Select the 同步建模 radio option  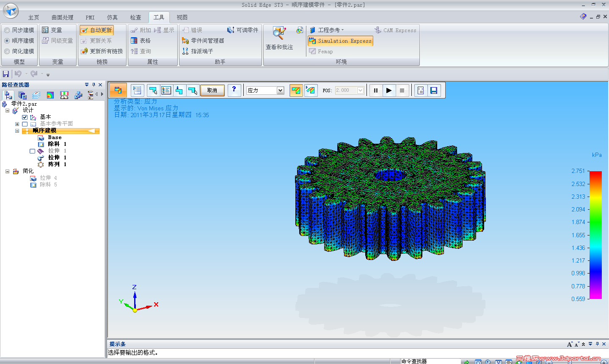coord(19,30)
